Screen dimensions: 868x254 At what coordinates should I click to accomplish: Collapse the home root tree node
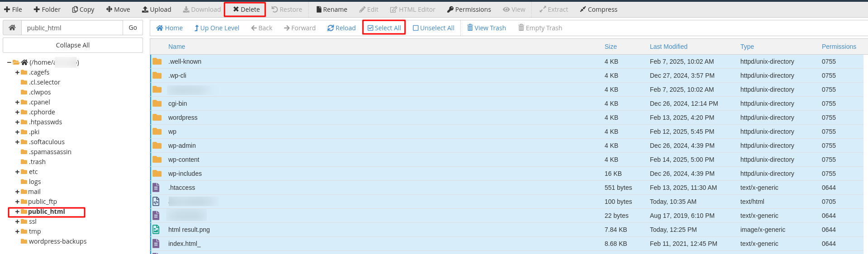click(9, 62)
